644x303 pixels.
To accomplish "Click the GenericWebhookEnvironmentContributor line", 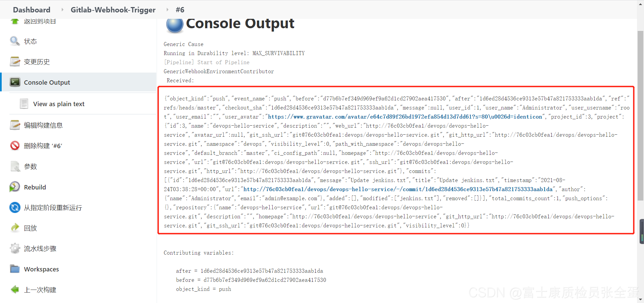I will (219, 71).
